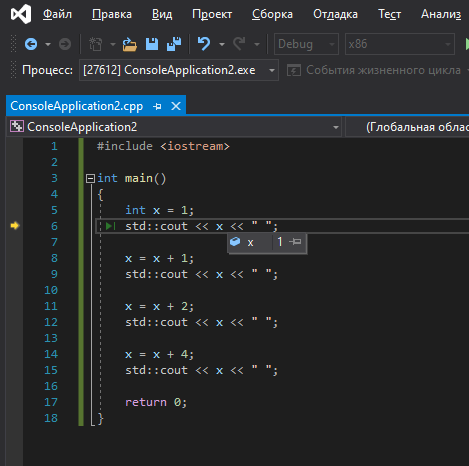
Task: Undo the last action
Action: coord(204,44)
